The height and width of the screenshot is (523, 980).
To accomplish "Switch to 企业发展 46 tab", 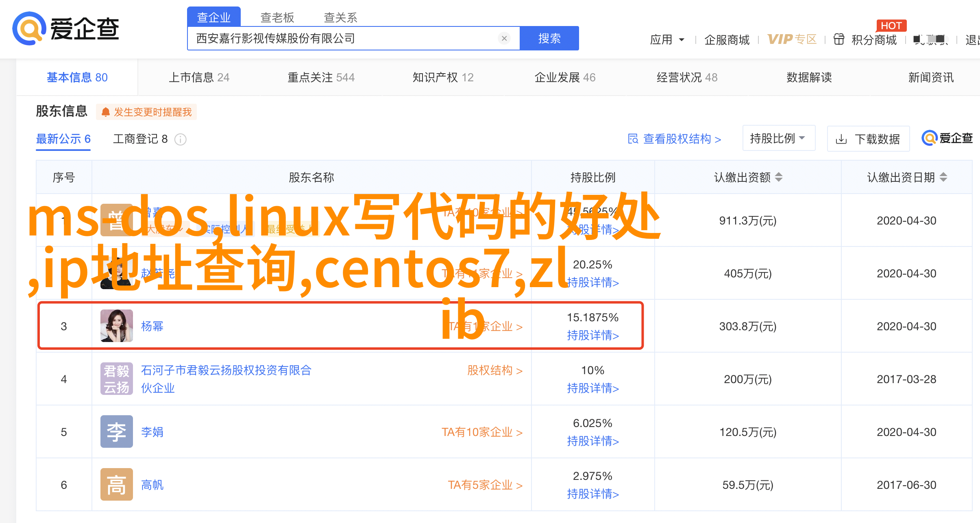I will (x=565, y=77).
